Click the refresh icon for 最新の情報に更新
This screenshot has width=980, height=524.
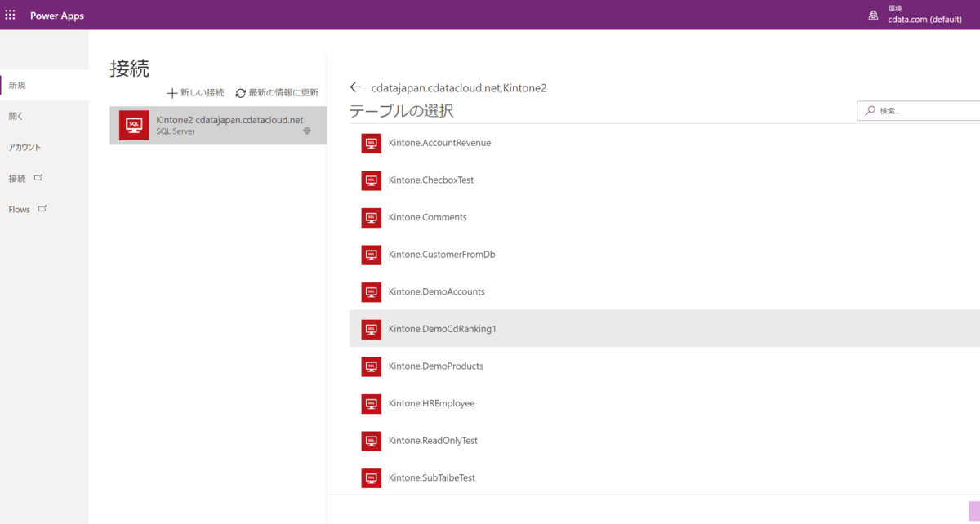[241, 93]
